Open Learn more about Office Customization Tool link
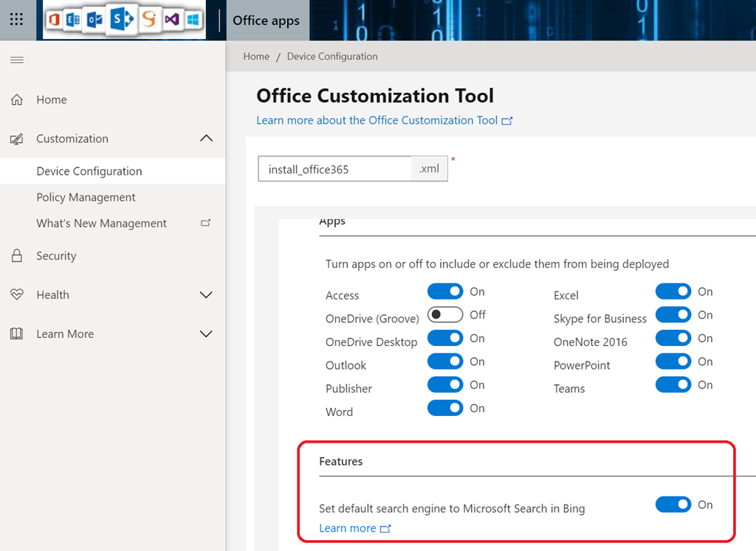Image resolution: width=756 pixels, height=551 pixels. [377, 120]
